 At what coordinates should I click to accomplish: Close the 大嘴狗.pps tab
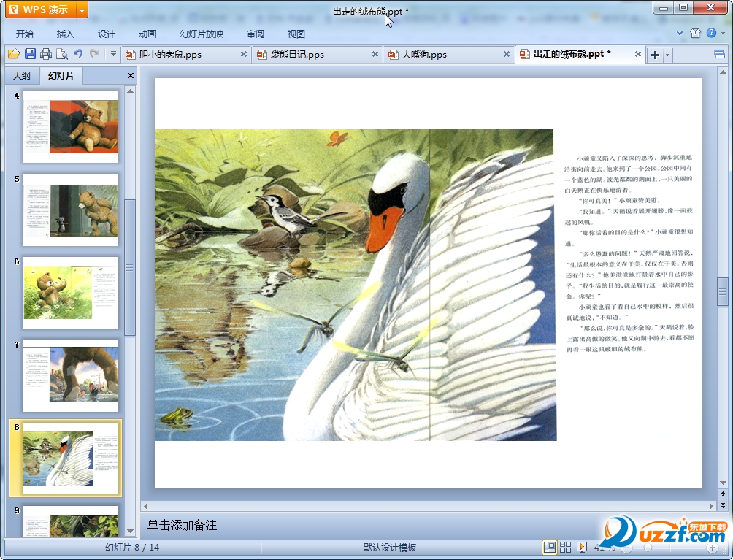point(506,54)
